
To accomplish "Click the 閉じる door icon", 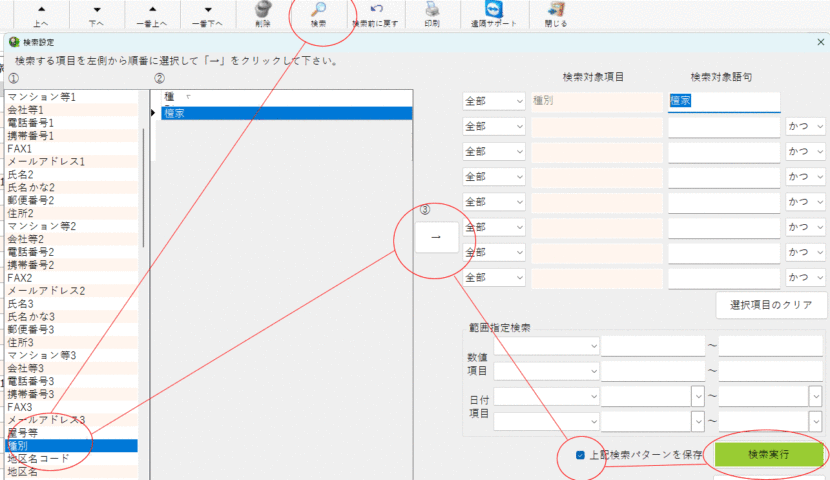I will click(x=554, y=9).
